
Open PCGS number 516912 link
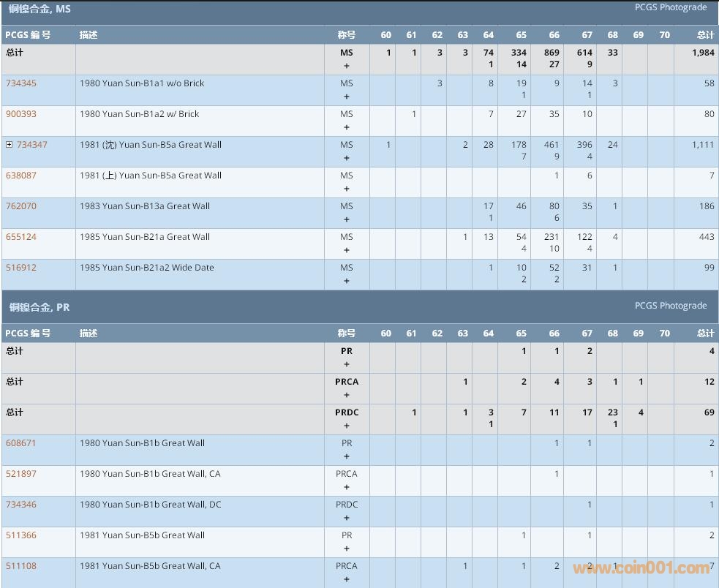click(x=21, y=268)
